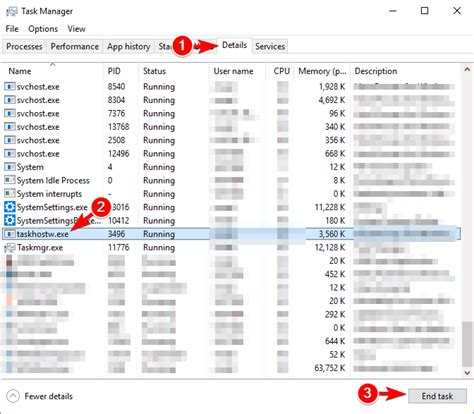Click the 3,560 K memory value
Viewport: 474px width, 414px height.
(x=332, y=234)
